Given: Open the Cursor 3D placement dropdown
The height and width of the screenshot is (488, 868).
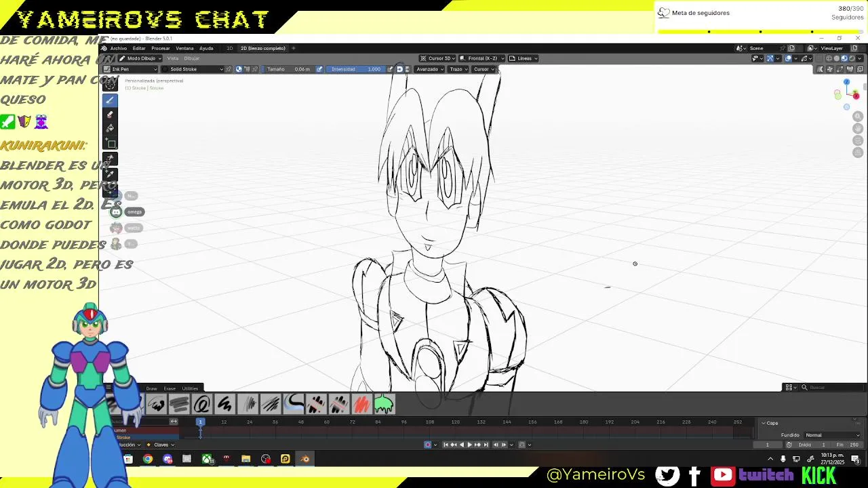Looking at the screenshot, I should click(437, 58).
